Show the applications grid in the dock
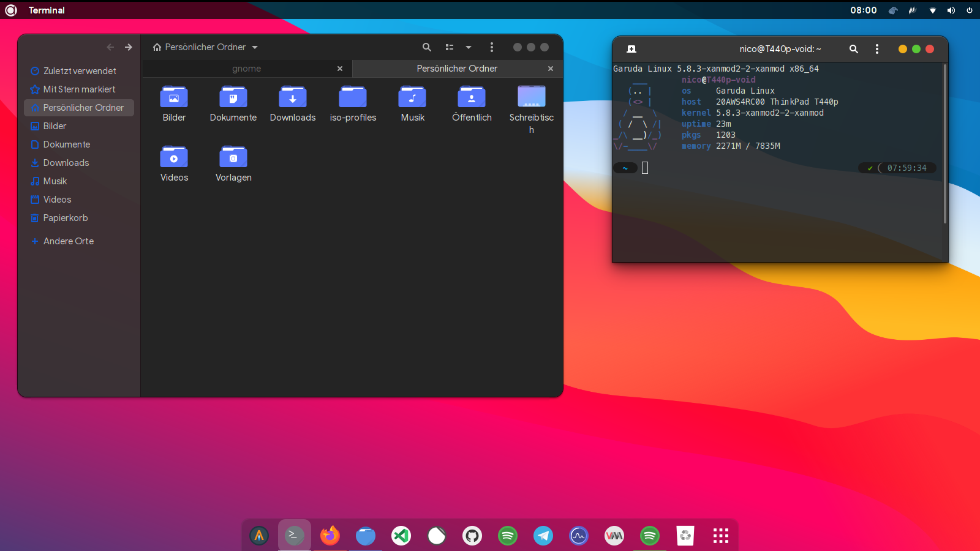 [x=721, y=536]
